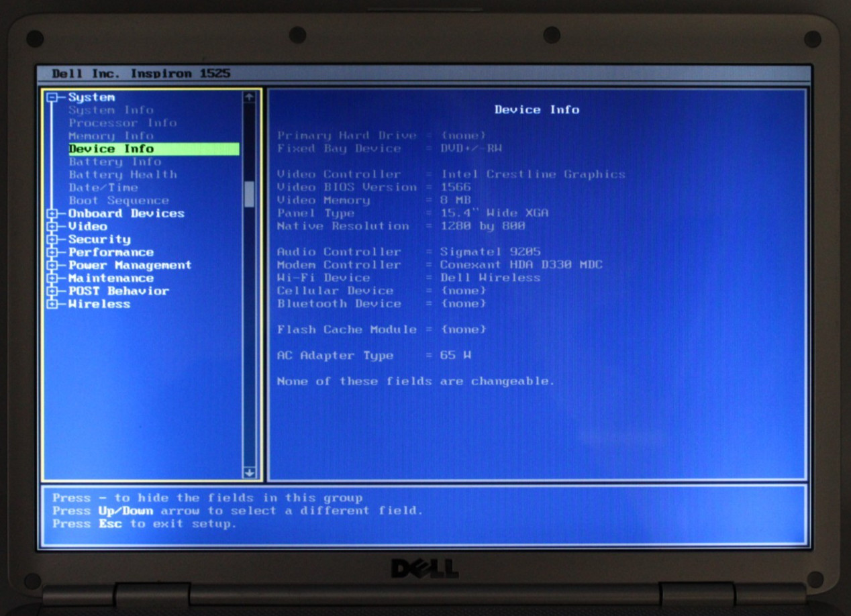This screenshot has height=616, width=851.
Task: Click the Primary Hard Drive field
Action: (x=381, y=136)
